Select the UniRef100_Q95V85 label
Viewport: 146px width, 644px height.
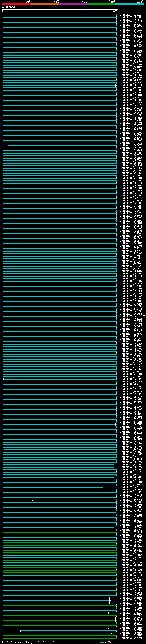131,362
